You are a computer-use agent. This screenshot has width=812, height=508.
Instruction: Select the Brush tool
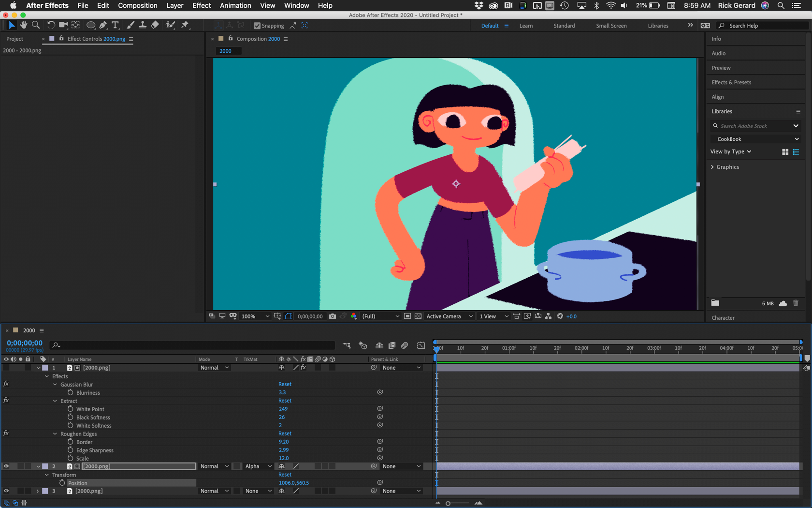click(130, 25)
